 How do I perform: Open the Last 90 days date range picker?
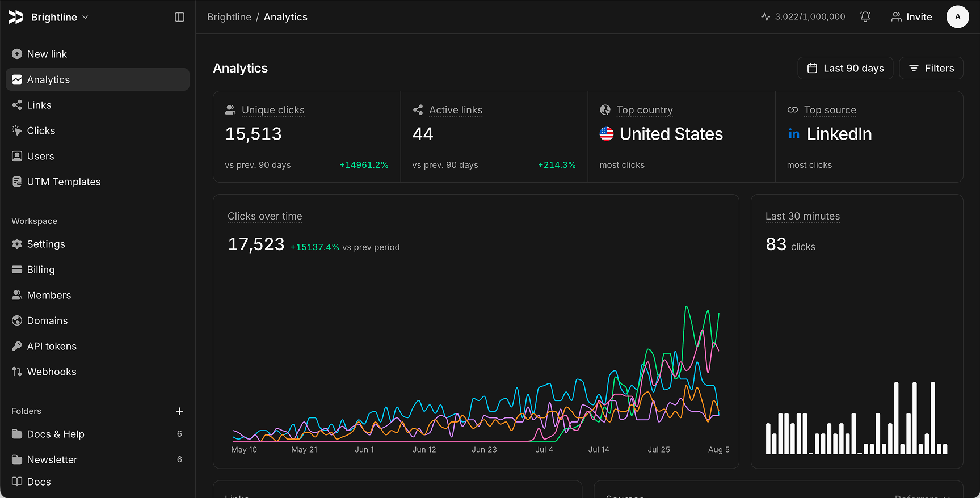click(x=846, y=68)
